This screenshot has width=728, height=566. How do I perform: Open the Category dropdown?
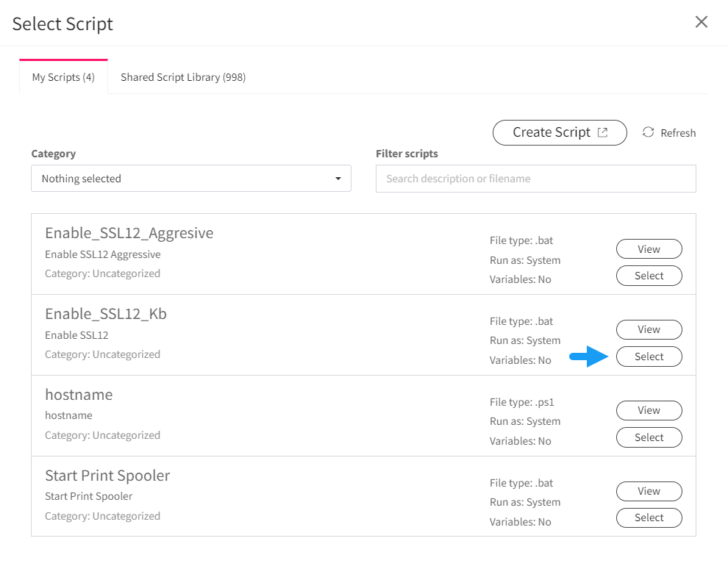[x=190, y=178]
